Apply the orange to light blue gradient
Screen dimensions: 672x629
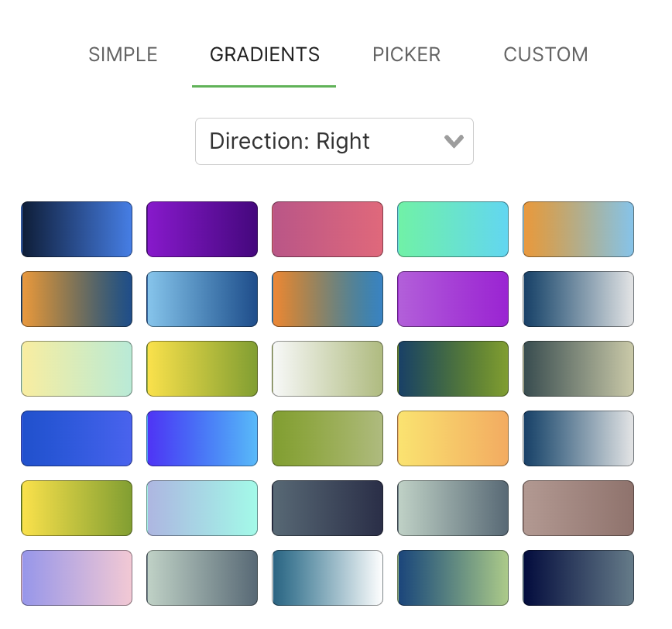(x=578, y=229)
